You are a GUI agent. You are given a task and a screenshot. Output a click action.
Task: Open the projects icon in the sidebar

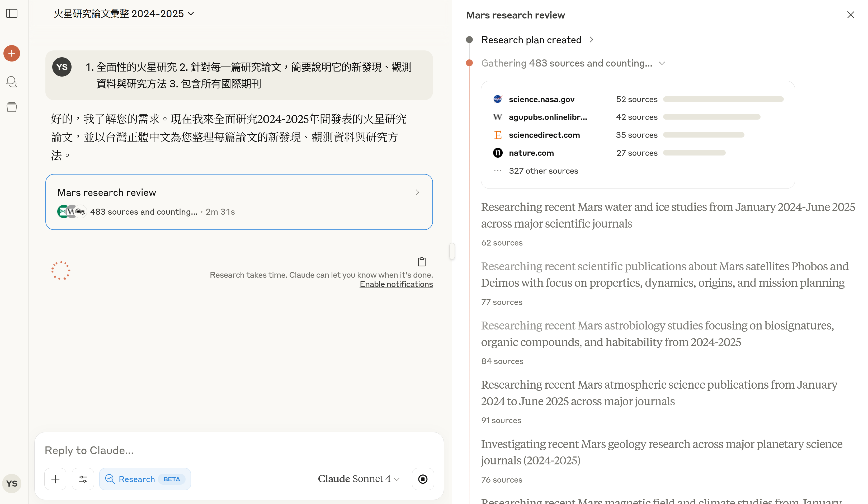point(12,107)
